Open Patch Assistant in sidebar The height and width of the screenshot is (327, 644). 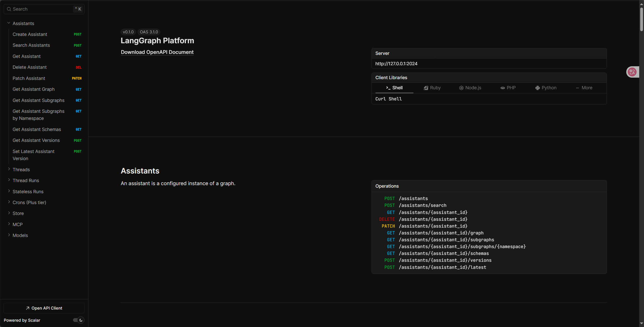tap(47, 78)
